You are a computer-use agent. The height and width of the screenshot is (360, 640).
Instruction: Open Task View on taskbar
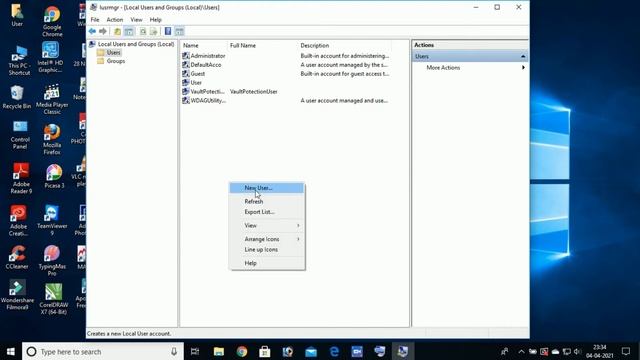[x=195, y=351]
